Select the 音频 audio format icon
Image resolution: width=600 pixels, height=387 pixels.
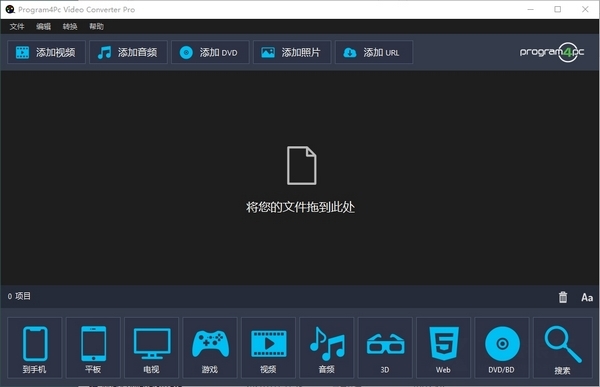tap(326, 348)
